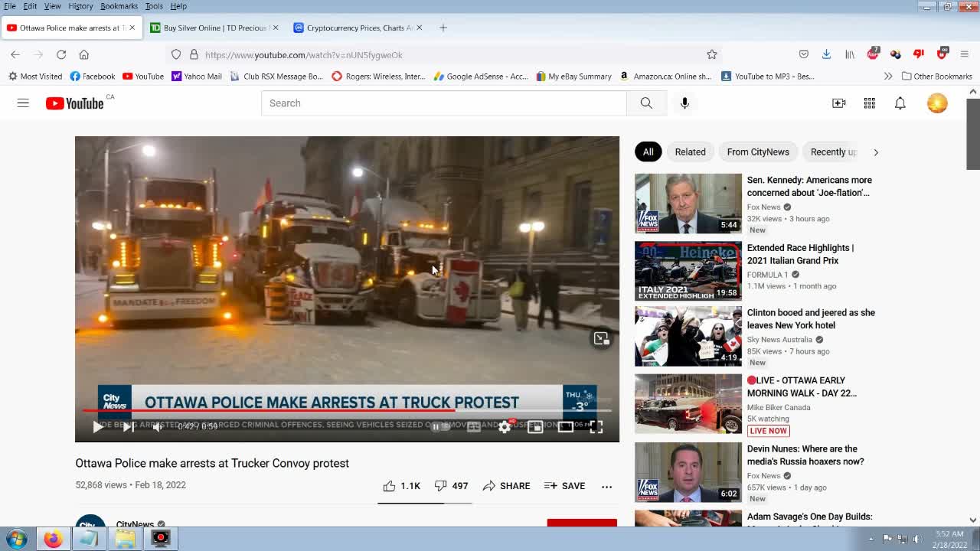Select the Related filter chip
This screenshot has width=980, height=551.
690,152
